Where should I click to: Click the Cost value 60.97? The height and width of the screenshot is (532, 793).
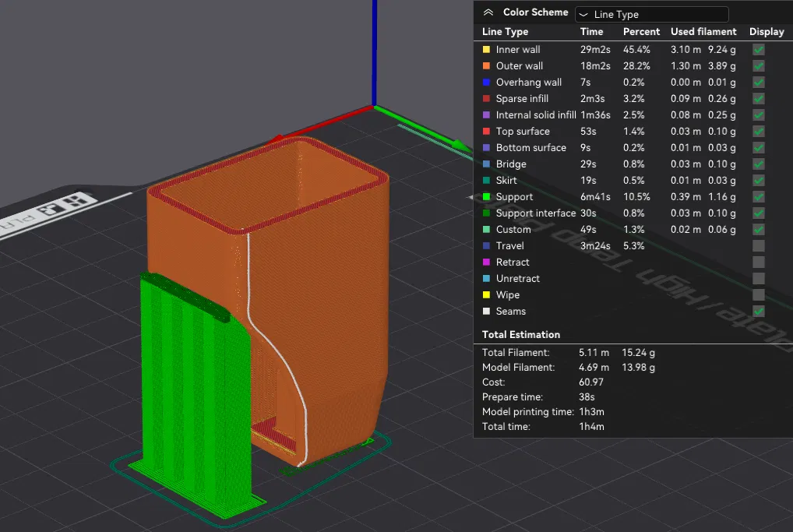coord(591,382)
